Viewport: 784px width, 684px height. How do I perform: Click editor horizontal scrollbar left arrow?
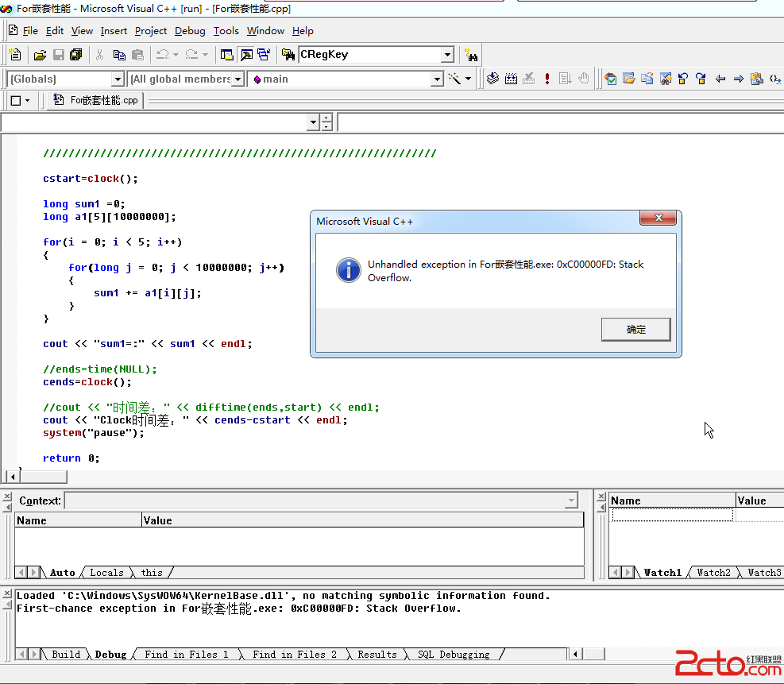pos(12,477)
